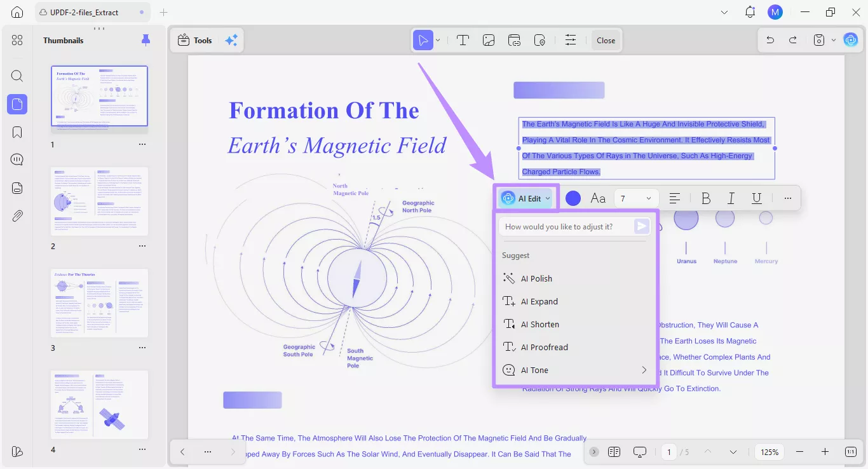
Task: Select the image edit tool icon
Action: point(489,40)
